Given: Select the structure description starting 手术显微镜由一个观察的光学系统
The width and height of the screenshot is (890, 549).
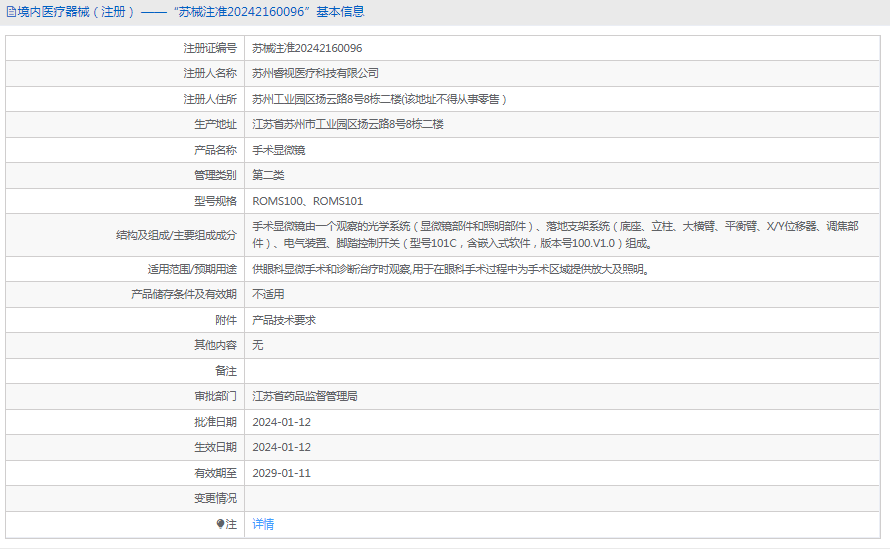Looking at the screenshot, I should pyautogui.click(x=555, y=235).
